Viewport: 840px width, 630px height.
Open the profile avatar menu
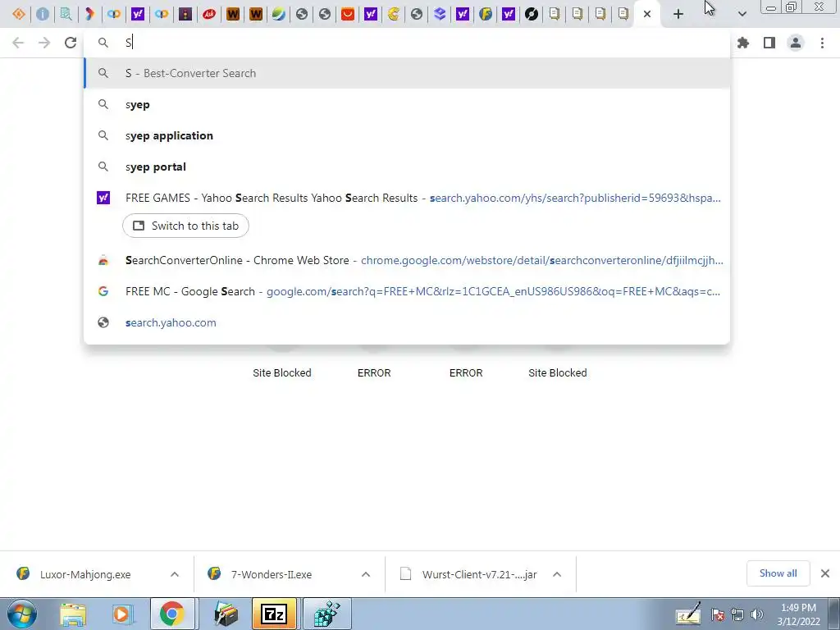796,43
